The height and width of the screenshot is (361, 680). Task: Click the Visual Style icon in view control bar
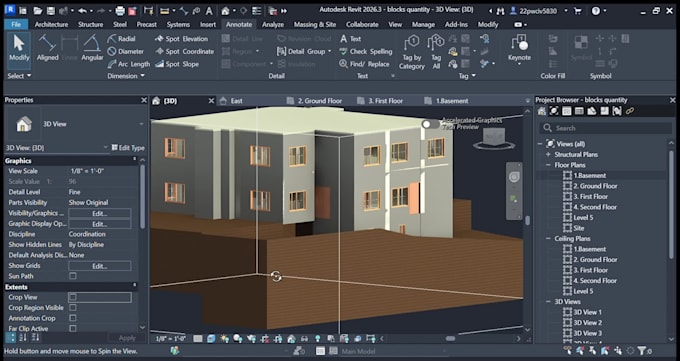[x=211, y=338]
